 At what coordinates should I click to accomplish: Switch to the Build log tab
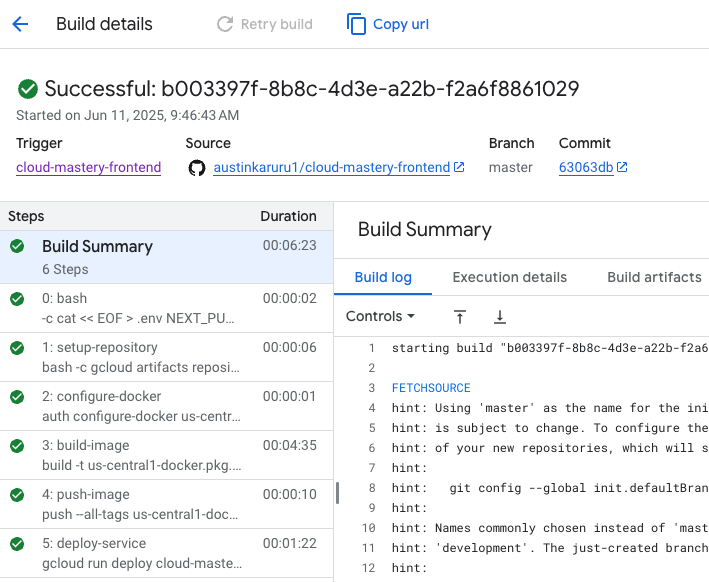click(x=383, y=277)
